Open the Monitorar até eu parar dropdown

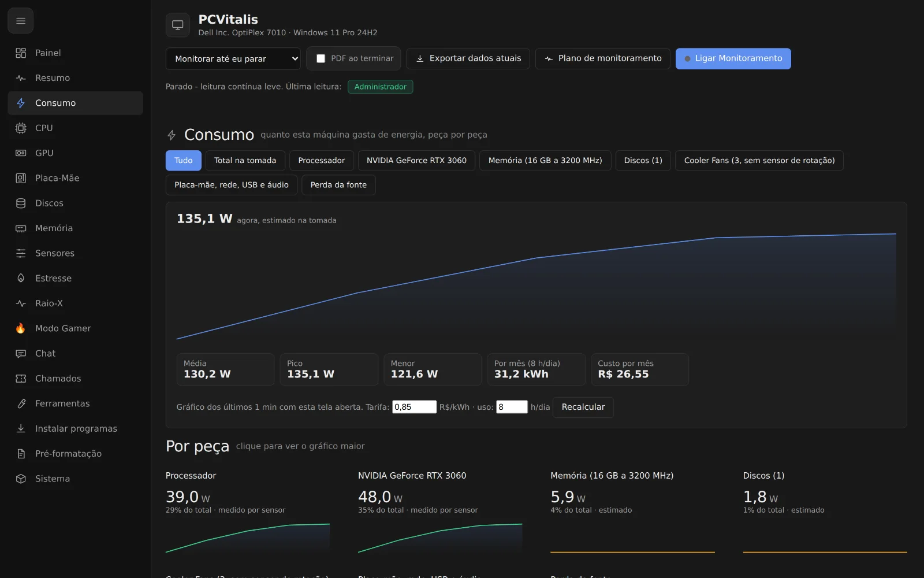(234, 58)
